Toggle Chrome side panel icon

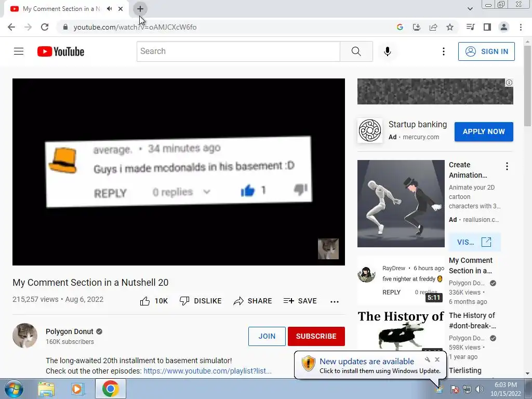[x=487, y=27]
